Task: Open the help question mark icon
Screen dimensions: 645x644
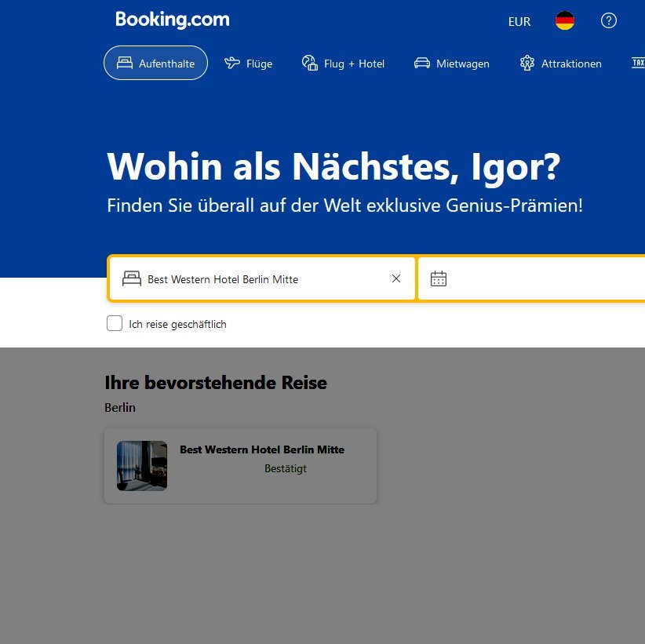Action: (608, 20)
